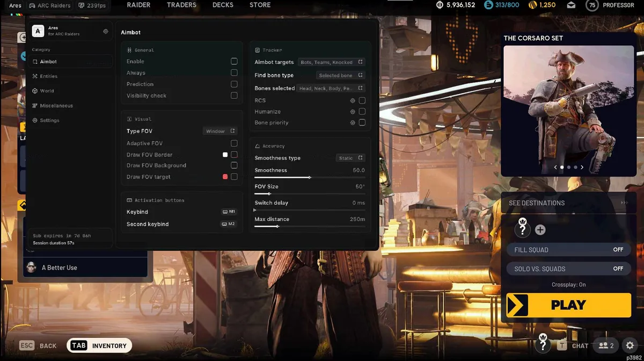Select Aimbot category in sidebar
The height and width of the screenshot is (361, 644).
(71, 62)
